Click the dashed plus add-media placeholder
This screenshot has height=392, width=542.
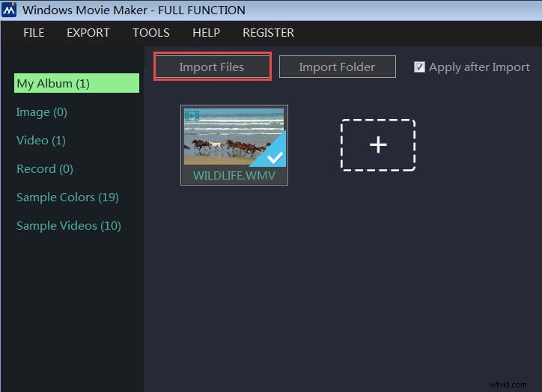(378, 145)
